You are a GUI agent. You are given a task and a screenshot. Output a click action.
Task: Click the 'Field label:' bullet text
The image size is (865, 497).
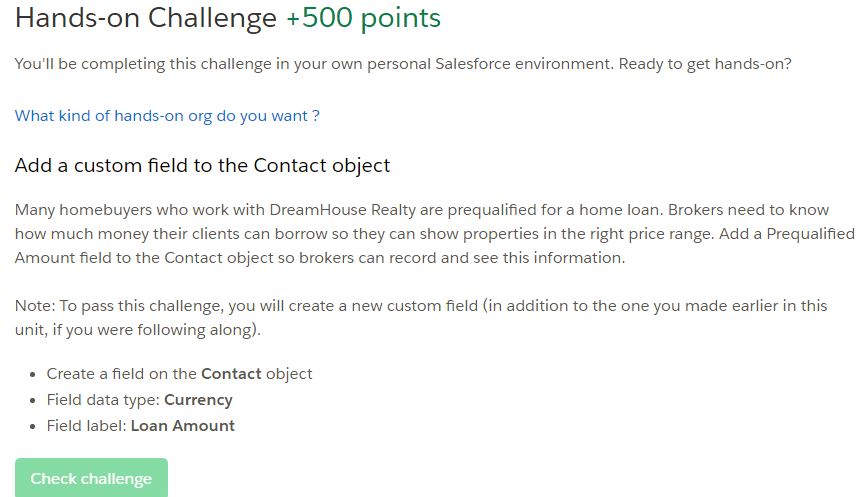(x=87, y=426)
